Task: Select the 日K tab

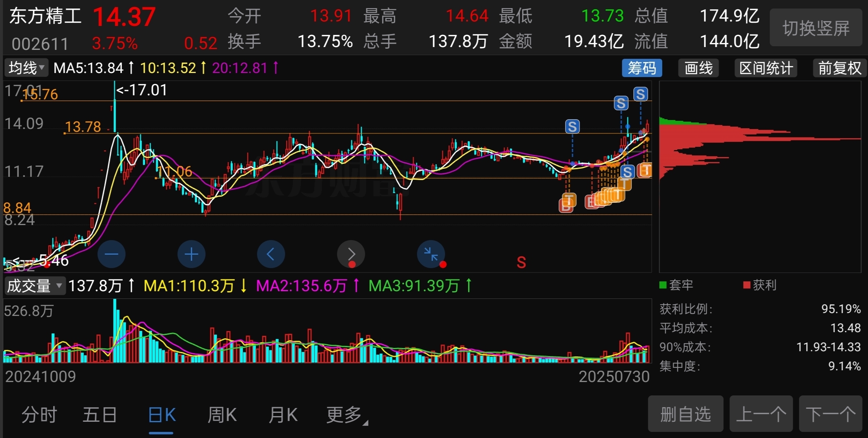Action: tap(162, 415)
